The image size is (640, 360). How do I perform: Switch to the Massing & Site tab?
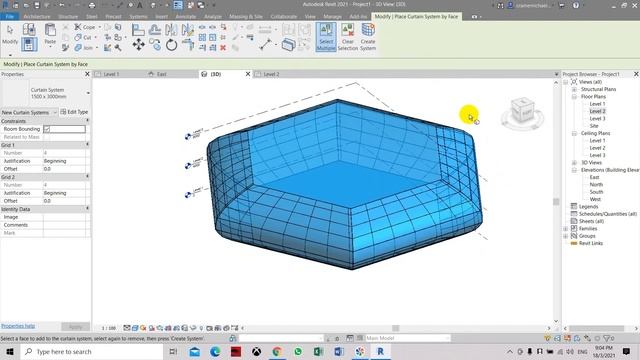pyautogui.click(x=246, y=16)
